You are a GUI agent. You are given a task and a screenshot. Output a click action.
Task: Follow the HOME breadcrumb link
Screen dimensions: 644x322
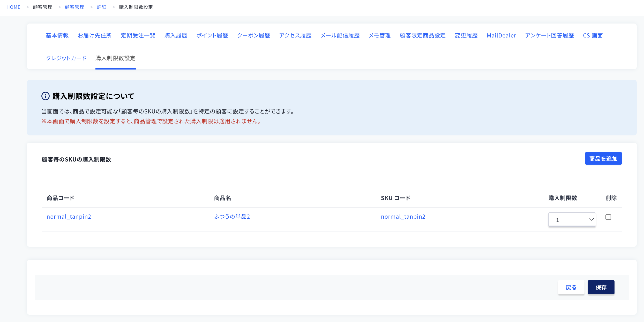tap(13, 7)
